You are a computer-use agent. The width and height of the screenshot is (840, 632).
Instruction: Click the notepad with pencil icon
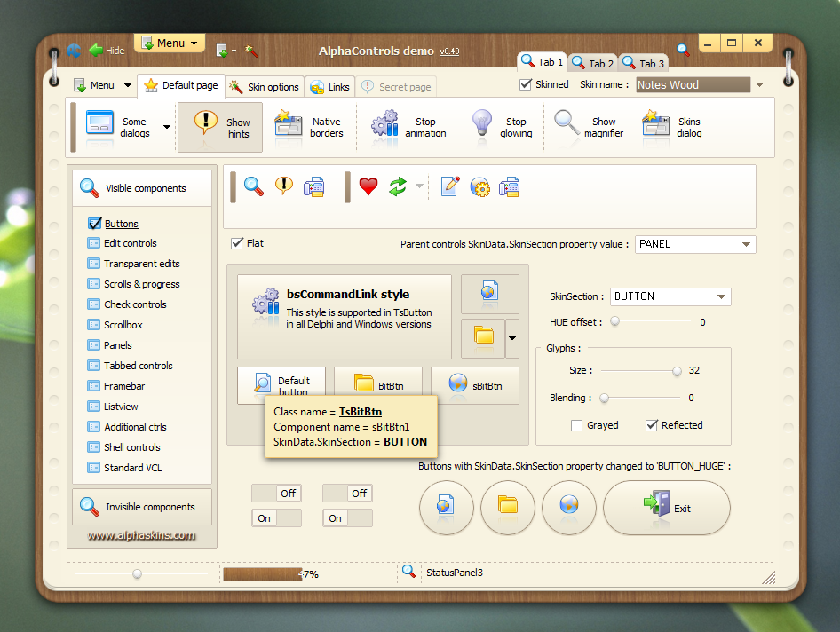point(450,186)
